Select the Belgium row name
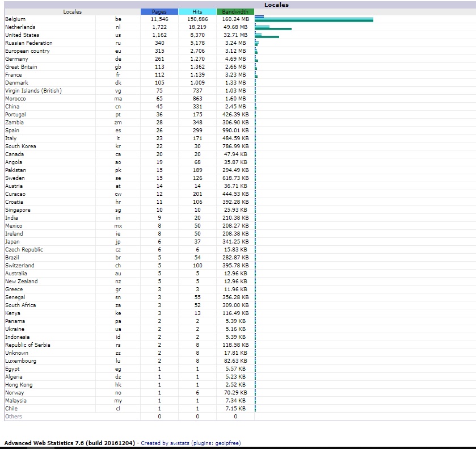Image resolution: width=476 pixels, height=449 pixels. [x=15, y=19]
